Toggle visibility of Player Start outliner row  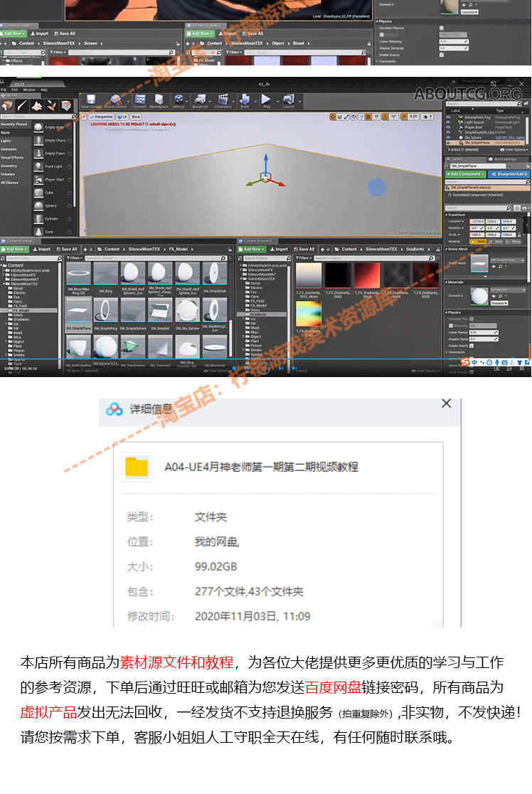(x=448, y=127)
